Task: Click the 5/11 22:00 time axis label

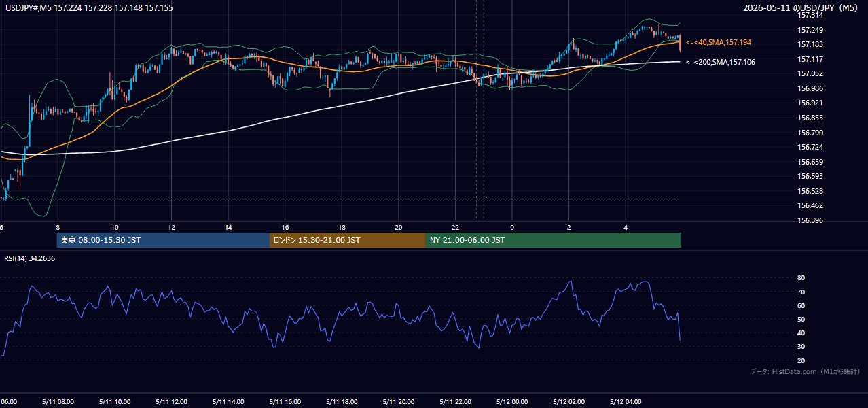Action: pos(455,402)
